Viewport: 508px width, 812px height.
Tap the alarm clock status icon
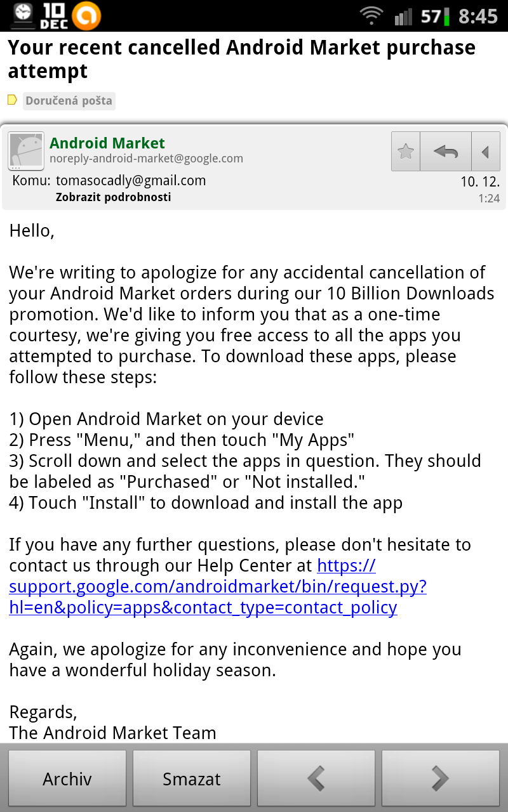click(x=22, y=14)
